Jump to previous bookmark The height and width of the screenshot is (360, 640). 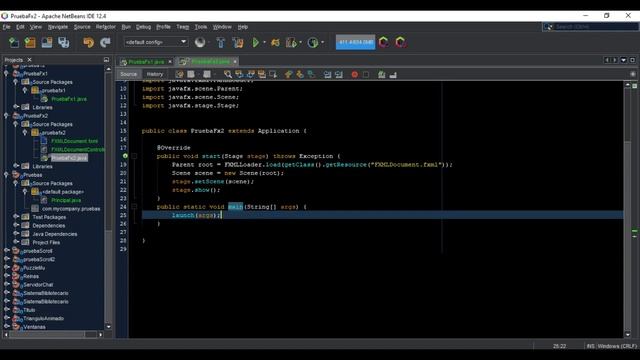click(289, 74)
